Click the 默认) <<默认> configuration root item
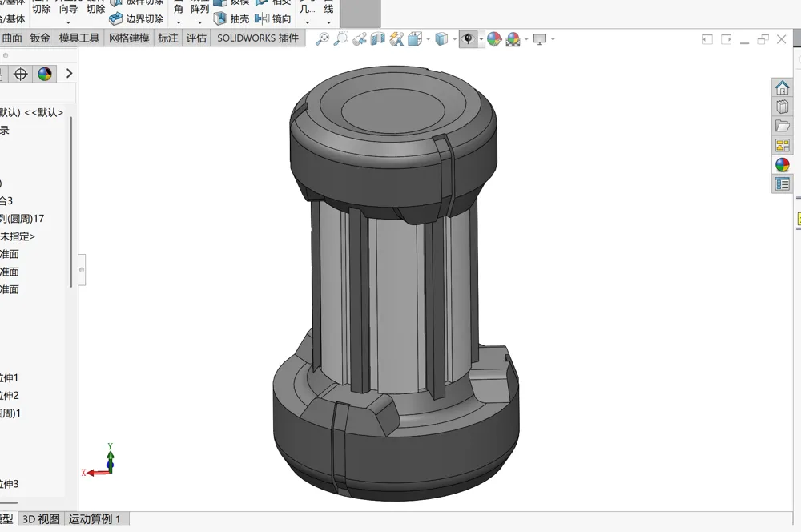This screenshot has width=801, height=532. pos(31,112)
